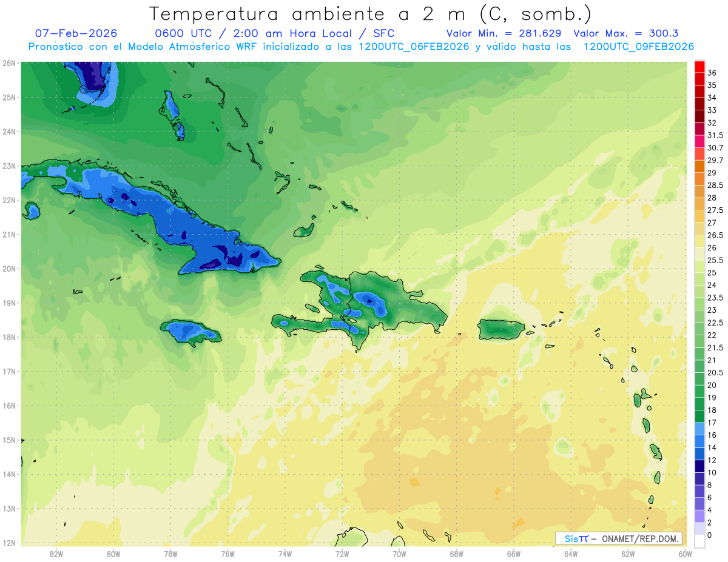
Task: Click the '66W' longitude axis label
Action: click(x=513, y=554)
